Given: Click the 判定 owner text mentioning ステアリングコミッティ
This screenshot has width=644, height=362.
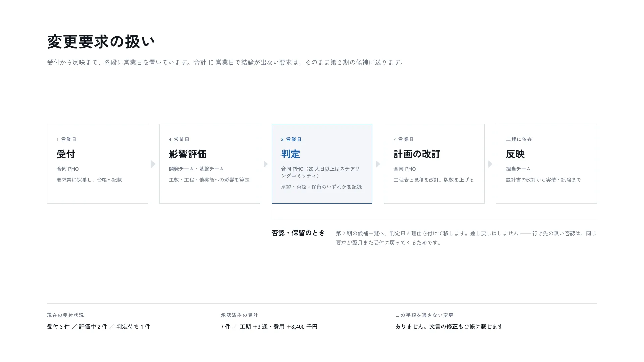Looking at the screenshot, I should click(x=320, y=172).
